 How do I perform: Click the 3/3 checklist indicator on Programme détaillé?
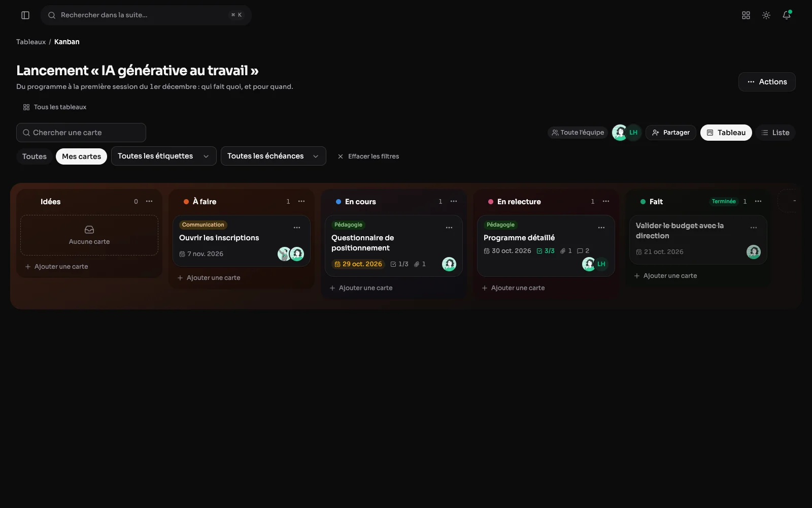click(x=546, y=251)
